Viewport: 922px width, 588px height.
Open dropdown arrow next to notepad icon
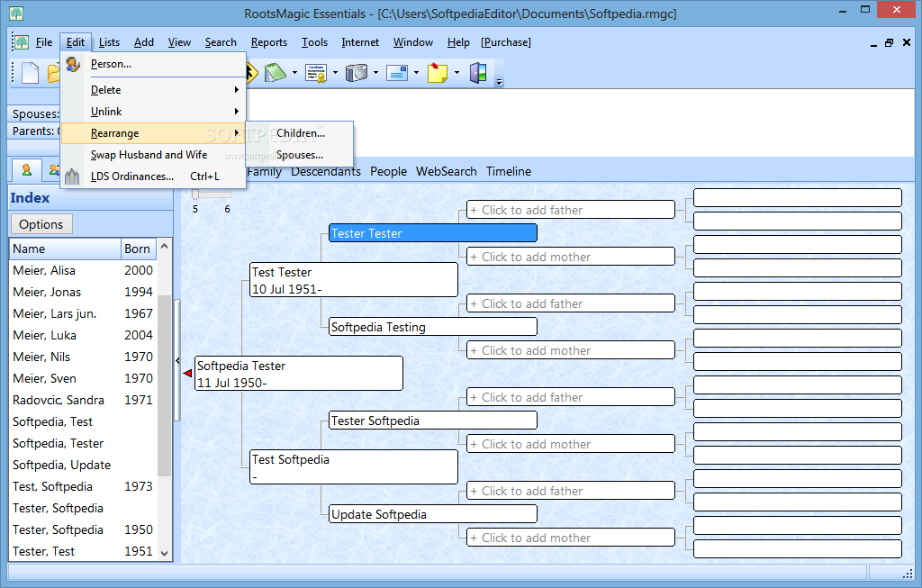point(294,73)
